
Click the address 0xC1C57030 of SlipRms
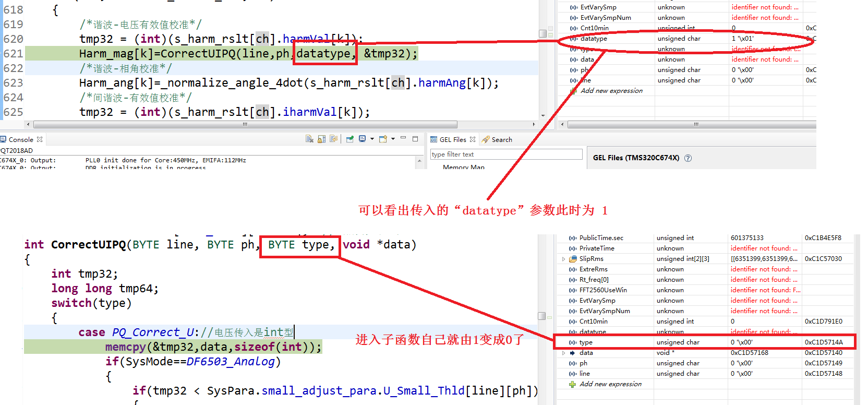point(823,259)
